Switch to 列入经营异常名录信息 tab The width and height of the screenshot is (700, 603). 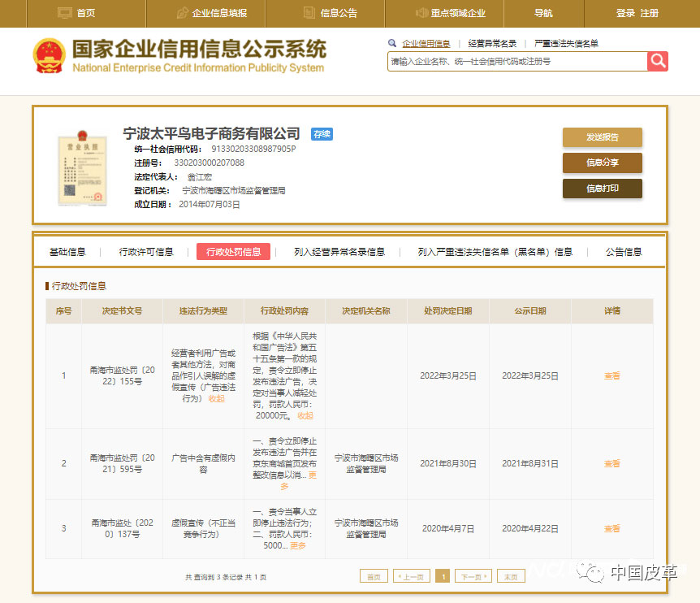(339, 252)
